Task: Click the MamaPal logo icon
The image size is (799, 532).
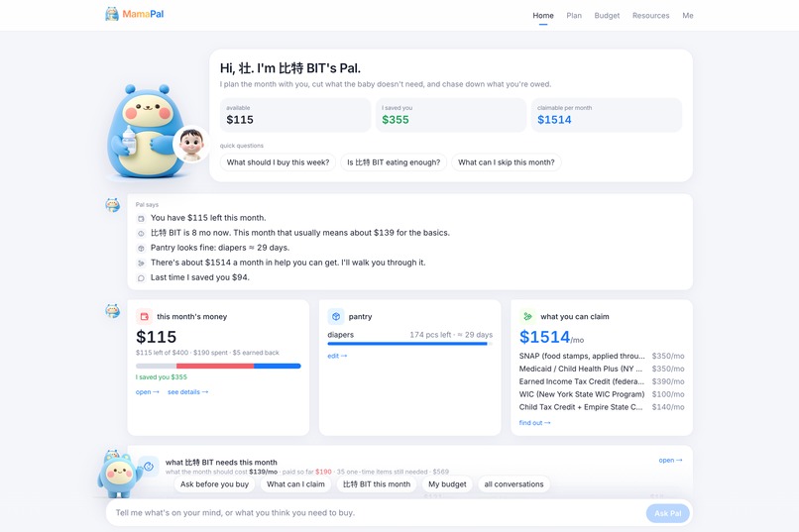Action: point(112,14)
